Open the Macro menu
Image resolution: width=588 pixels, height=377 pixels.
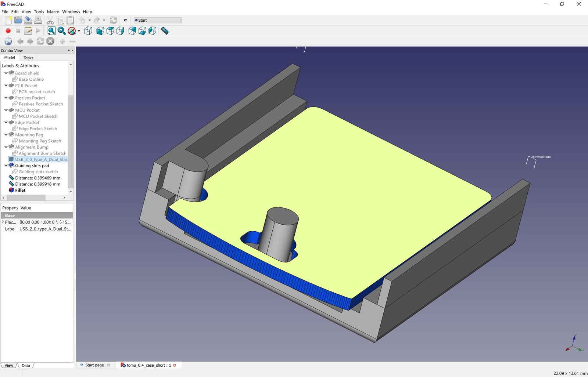point(53,12)
